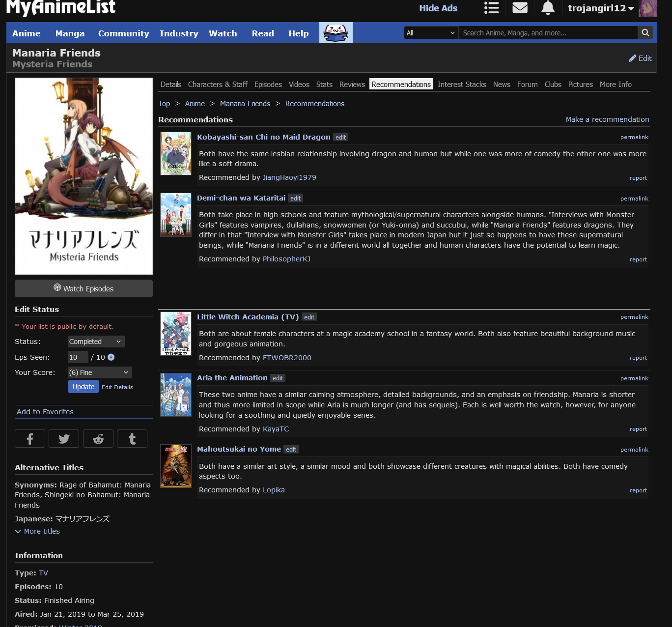The image size is (672, 627).
Task: Share on Tumblr icon
Action: pyautogui.click(x=132, y=439)
